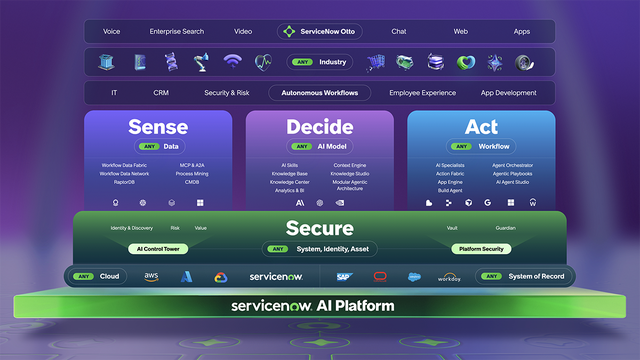Click the Windows logo in the Sense card
The width and height of the screenshot is (640, 360).
(x=200, y=203)
